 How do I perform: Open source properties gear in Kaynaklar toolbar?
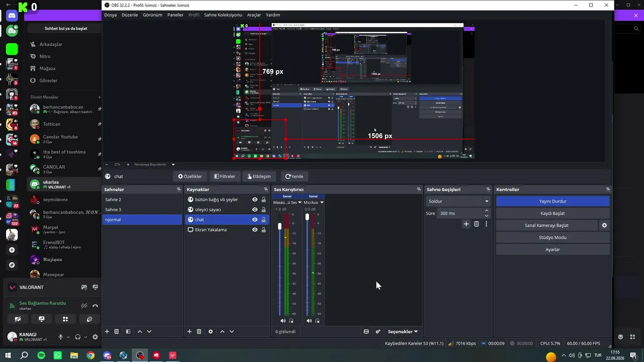[210, 331]
